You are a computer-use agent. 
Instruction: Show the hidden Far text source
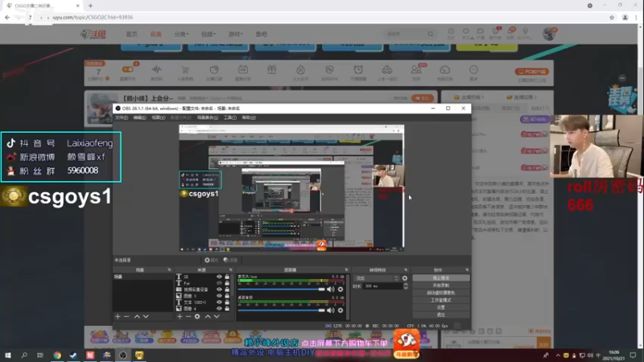coord(219,283)
